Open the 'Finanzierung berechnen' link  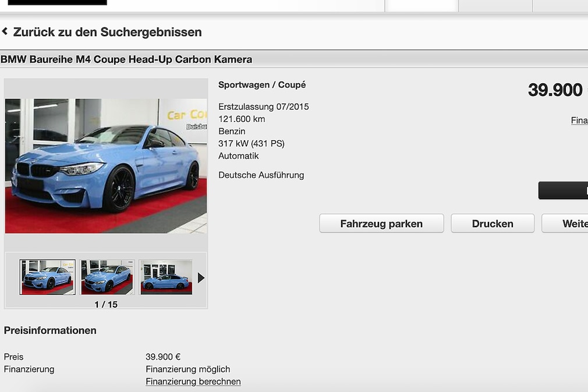click(193, 382)
